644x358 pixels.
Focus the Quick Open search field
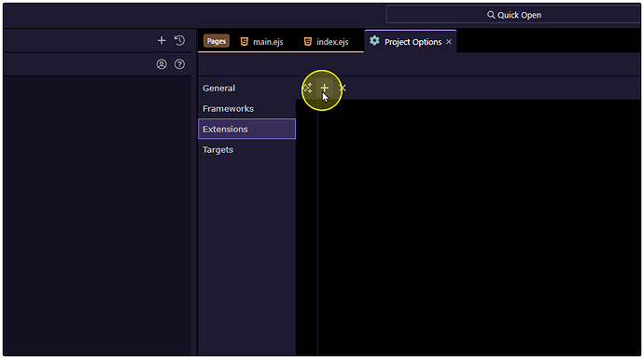pyautogui.click(x=513, y=15)
